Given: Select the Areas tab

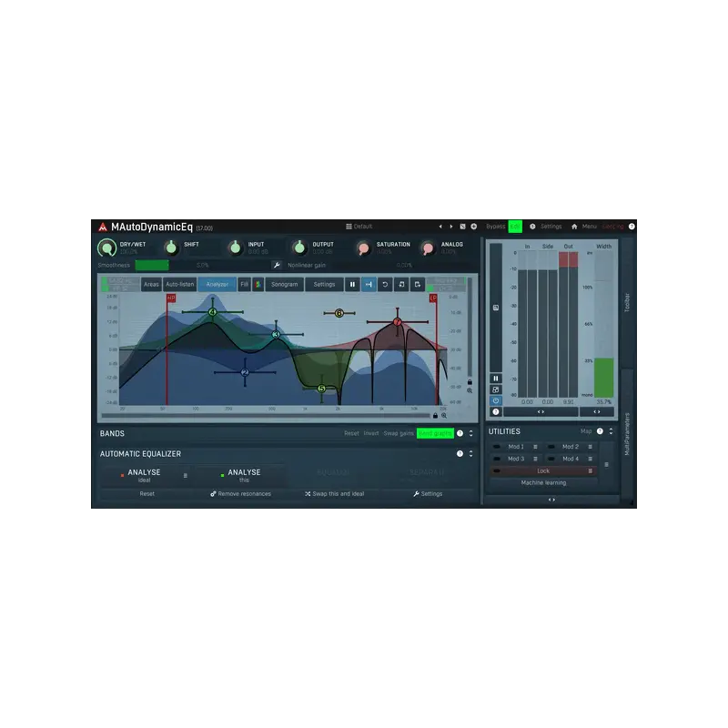Looking at the screenshot, I should [x=151, y=284].
